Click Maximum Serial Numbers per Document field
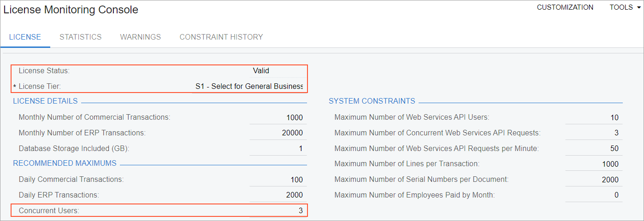The width and height of the screenshot is (644, 221). [593, 180]
